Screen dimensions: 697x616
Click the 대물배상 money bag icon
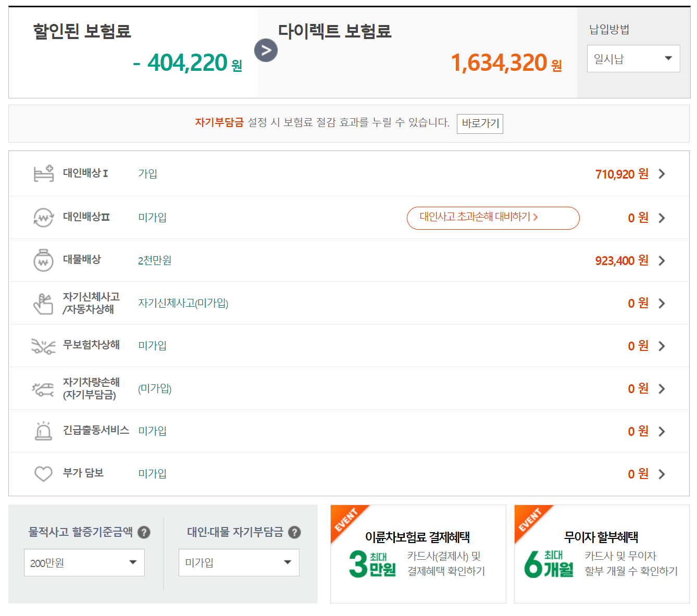[44, 260]
